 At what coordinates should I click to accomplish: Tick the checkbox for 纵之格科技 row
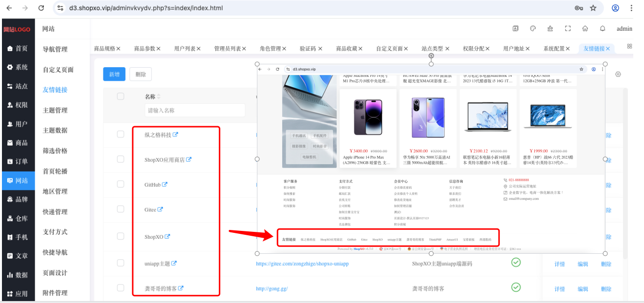coord(120,134)
